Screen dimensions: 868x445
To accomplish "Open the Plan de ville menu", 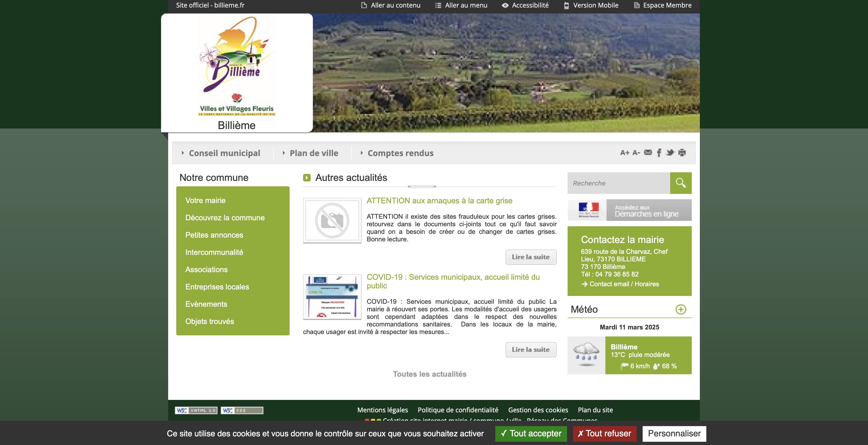I will tap(314, 153).
